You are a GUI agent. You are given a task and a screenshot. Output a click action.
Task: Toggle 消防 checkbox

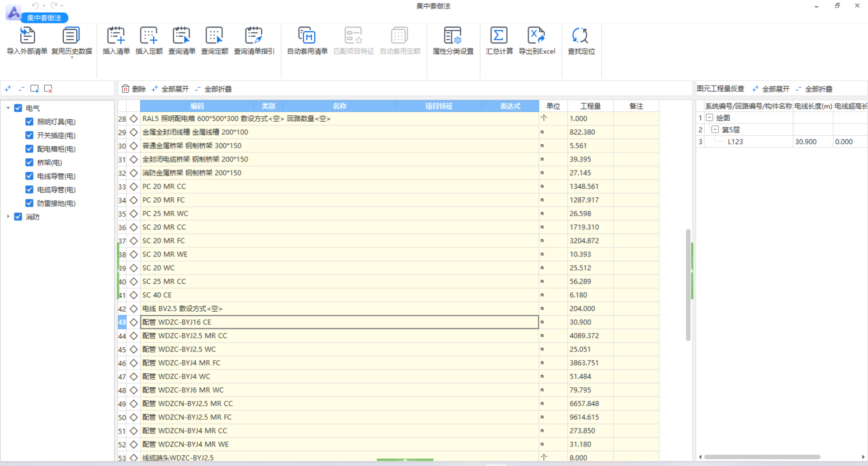(18, 217)
